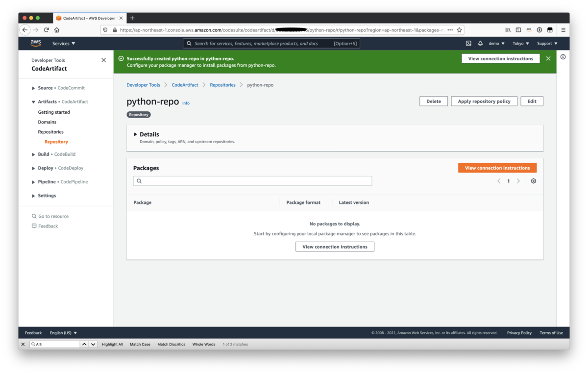588x374 pixels.
Task: Click the tracking protection shield icon
Action: [105, 30]
